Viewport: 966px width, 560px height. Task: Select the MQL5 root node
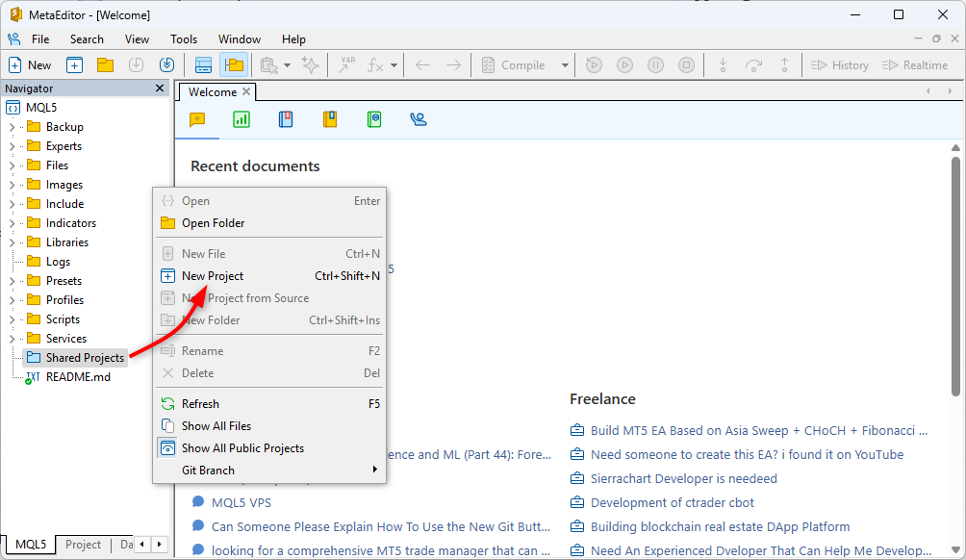coord(32,108)
